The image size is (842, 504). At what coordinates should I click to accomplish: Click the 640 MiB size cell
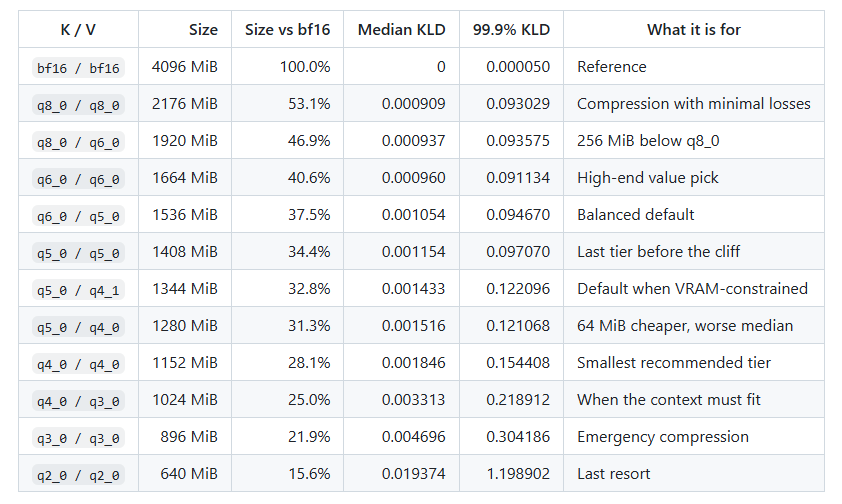point(189,474)
